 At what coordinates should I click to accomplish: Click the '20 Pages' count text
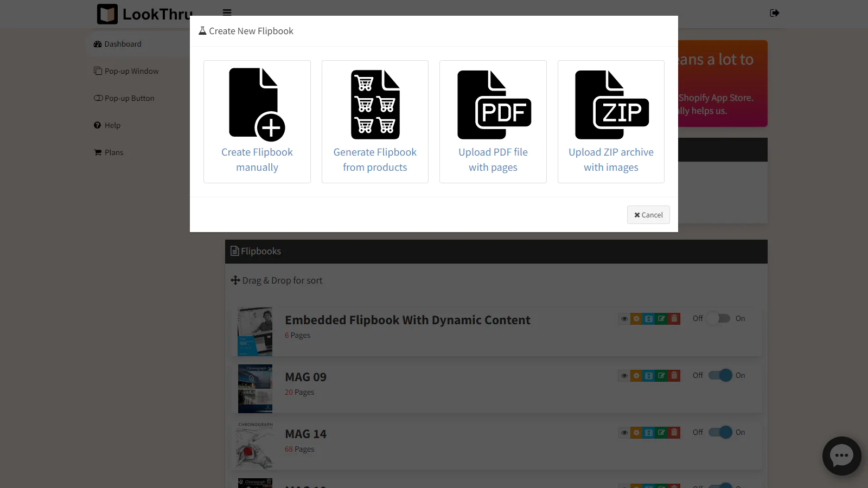(299, 393)
